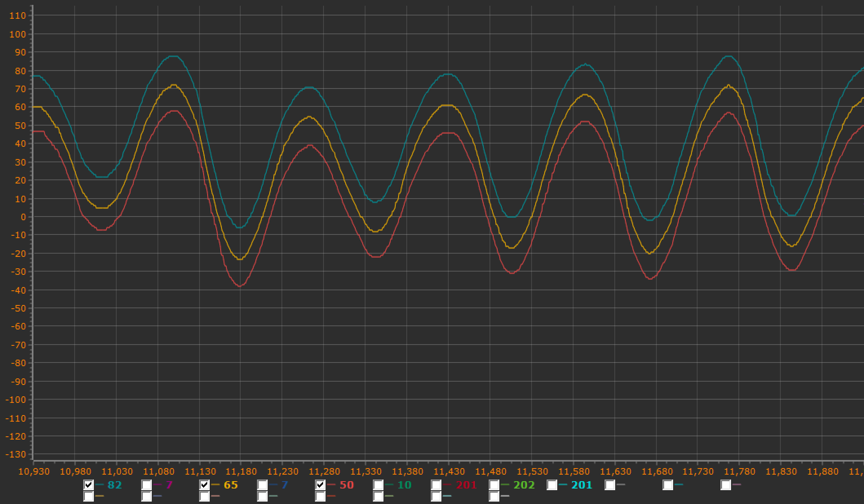The height and width of the screenshot is (504, 864).
Task: Click the 0 label on the y-axis
Action: 23,217
